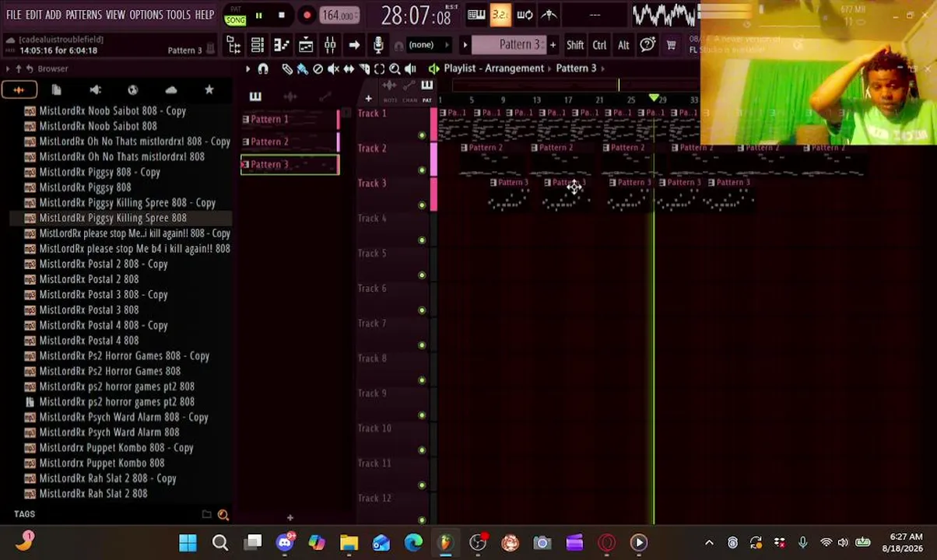Click the metronome wait-for-input icon
Image resolution: width=937 pixels, height=560 pixels.
tap(549, 15)
